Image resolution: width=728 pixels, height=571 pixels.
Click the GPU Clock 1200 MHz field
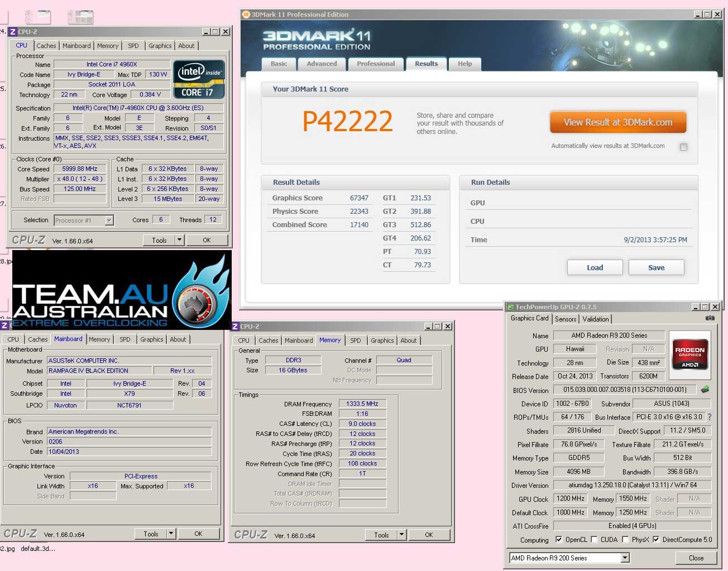pyautogui.click(x=571, y=498)
